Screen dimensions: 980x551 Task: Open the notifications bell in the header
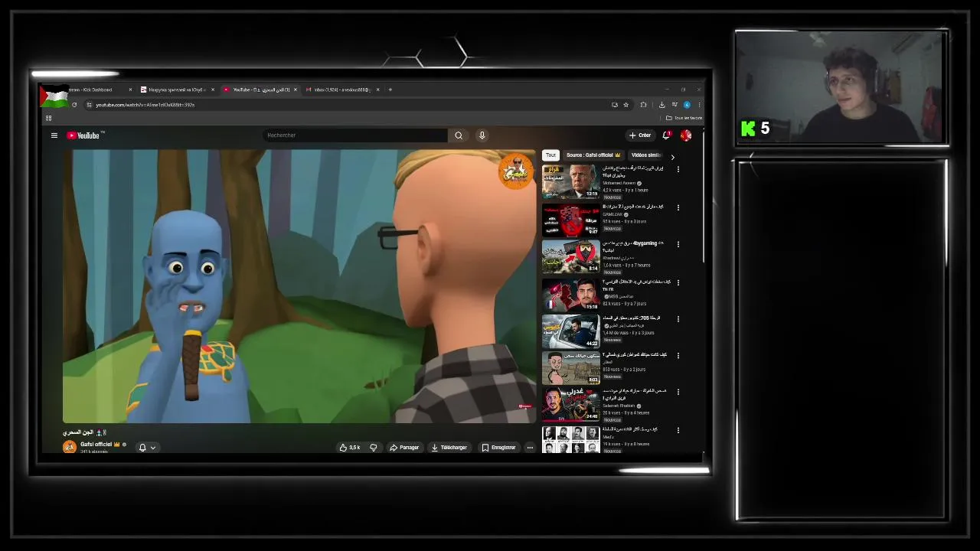pyautogui.click(x=667, y=135)
